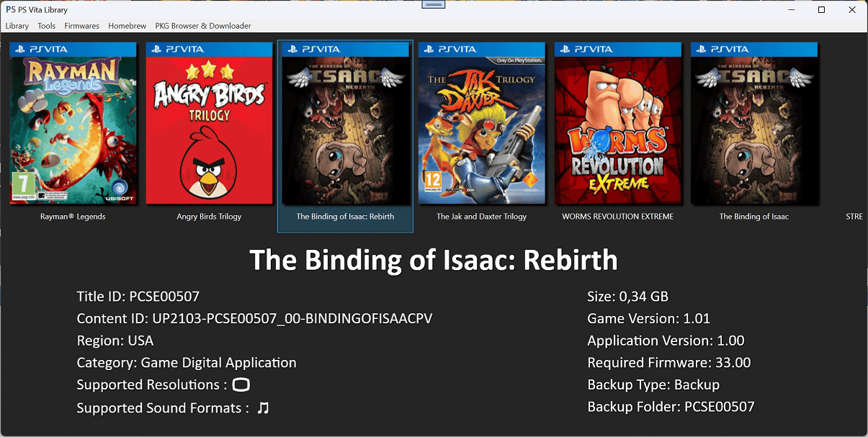Open PKG Browser & Downloader menu
868x437 pixels.
(203, 26)
